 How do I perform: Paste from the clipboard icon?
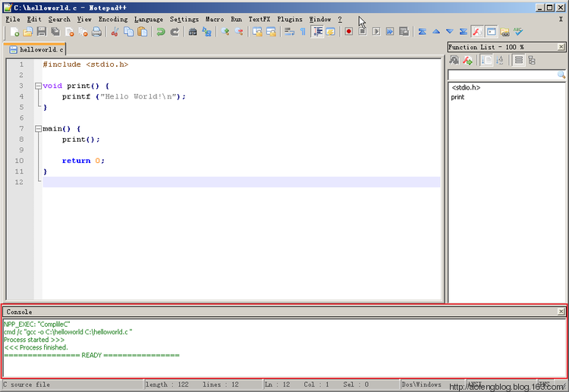click(x=143, y=32)
